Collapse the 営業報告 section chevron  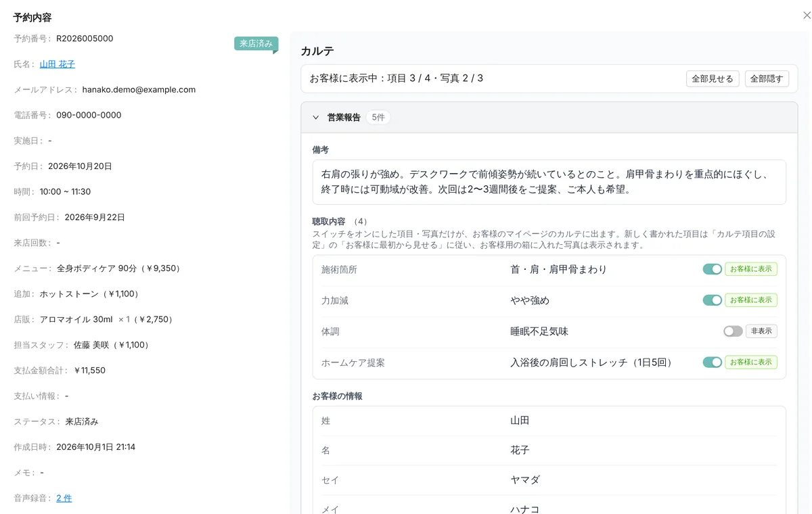pyautogui.click(x=315, y=118)
